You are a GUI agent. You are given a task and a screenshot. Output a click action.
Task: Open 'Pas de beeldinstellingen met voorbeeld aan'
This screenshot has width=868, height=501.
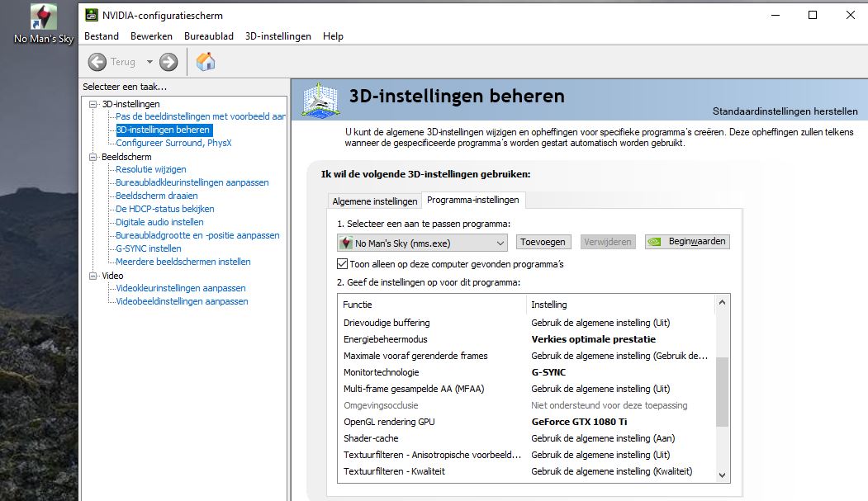point(201,116)
